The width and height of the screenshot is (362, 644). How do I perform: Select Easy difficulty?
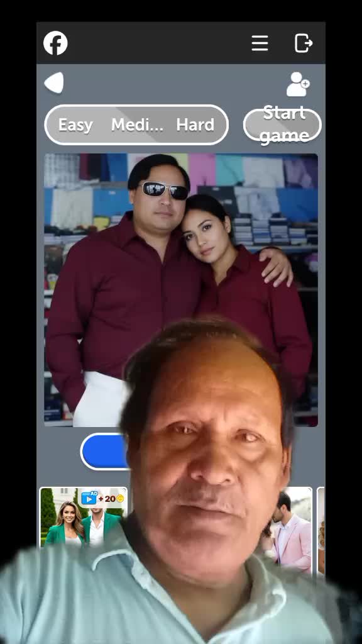tap(75, 125)
